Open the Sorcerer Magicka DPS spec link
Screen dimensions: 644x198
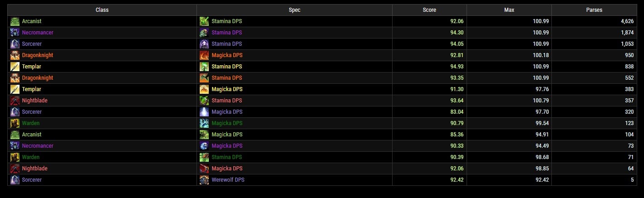point(227,112)
